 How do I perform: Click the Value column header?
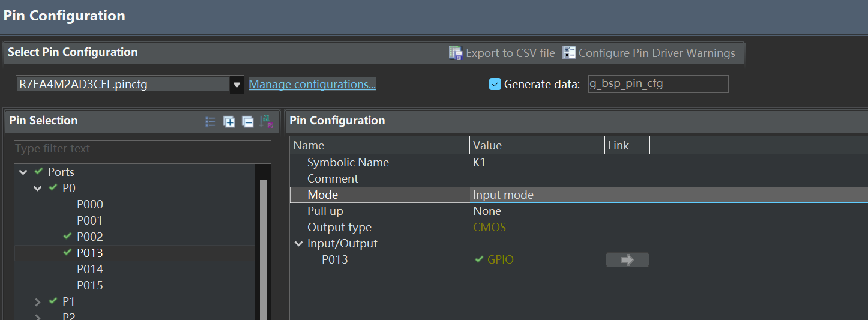537,145
